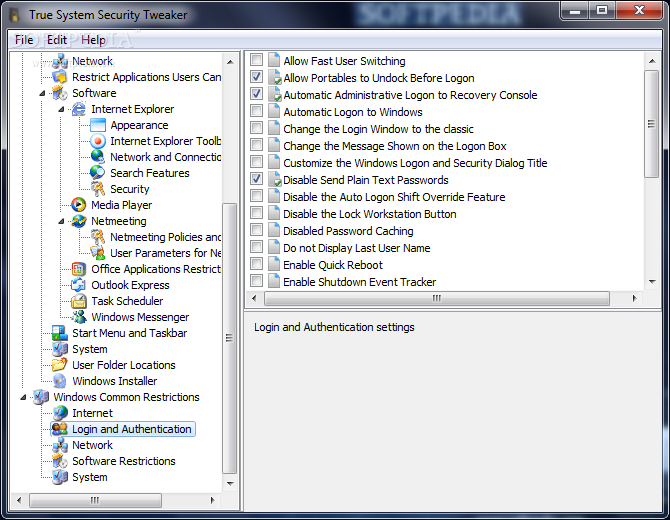Screen dimensions: 670x520
Task: Select 'Change the Message Shown on the Logon Box'
Action: coord(395,146)
